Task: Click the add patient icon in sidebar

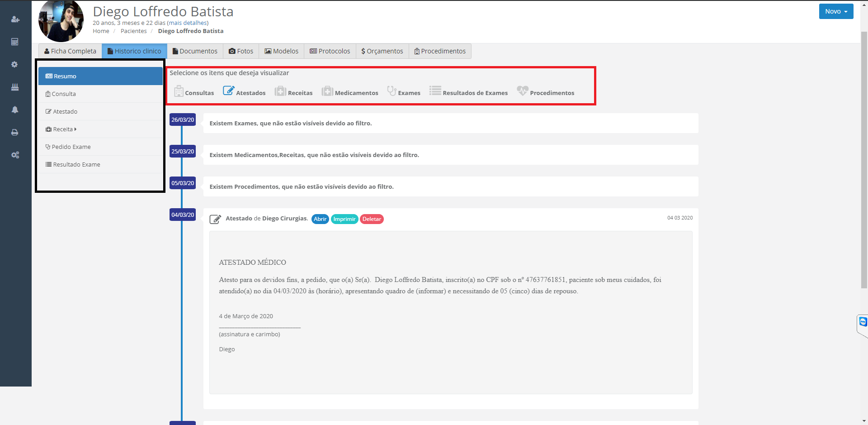Action: pyautogui.click(x=15, y=19)
